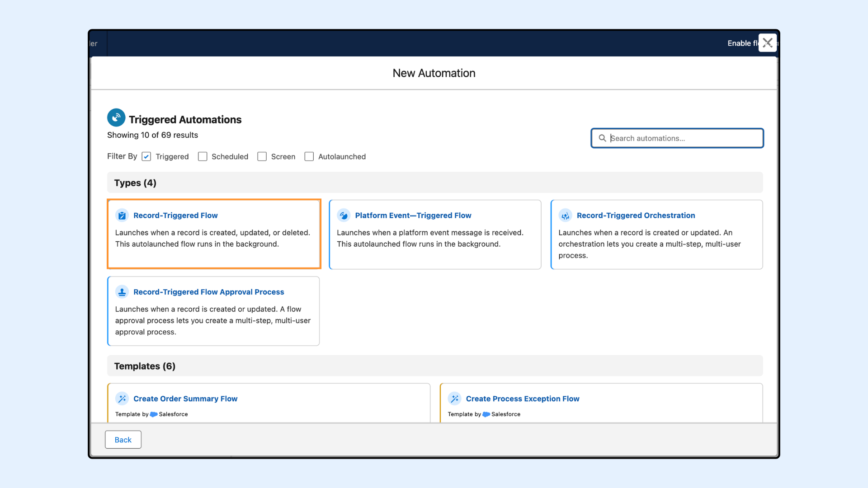Open the Create Order Summary Flow template
This screenshot has width=868, height=488.
coord(185,399)
